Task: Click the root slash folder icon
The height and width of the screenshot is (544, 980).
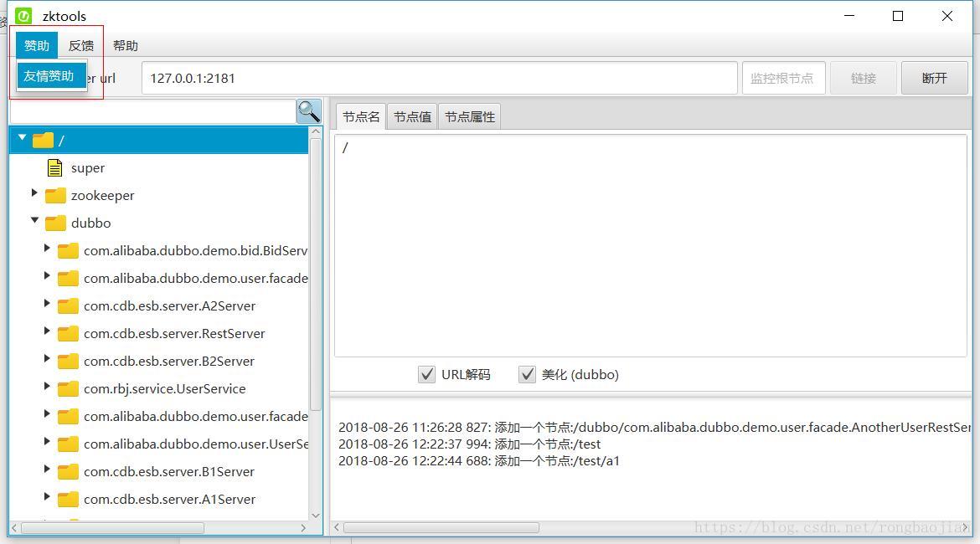Action: (x=43, y=140)
